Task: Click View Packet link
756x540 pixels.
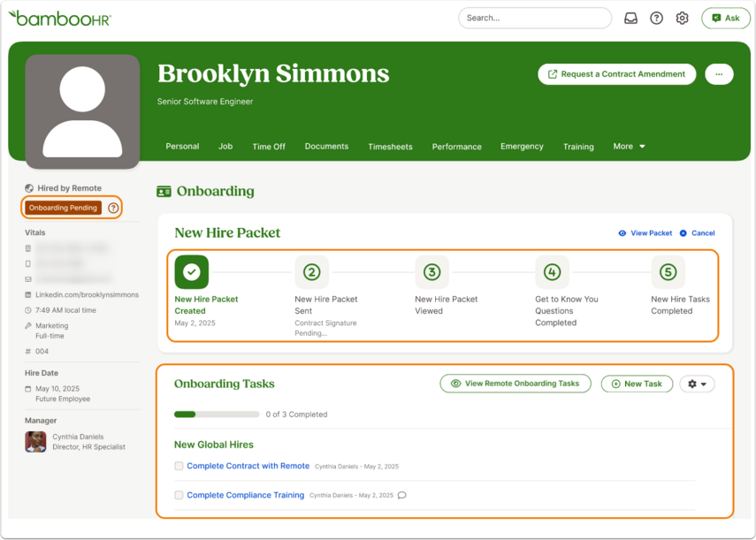Action: click(x=645, y=233)
